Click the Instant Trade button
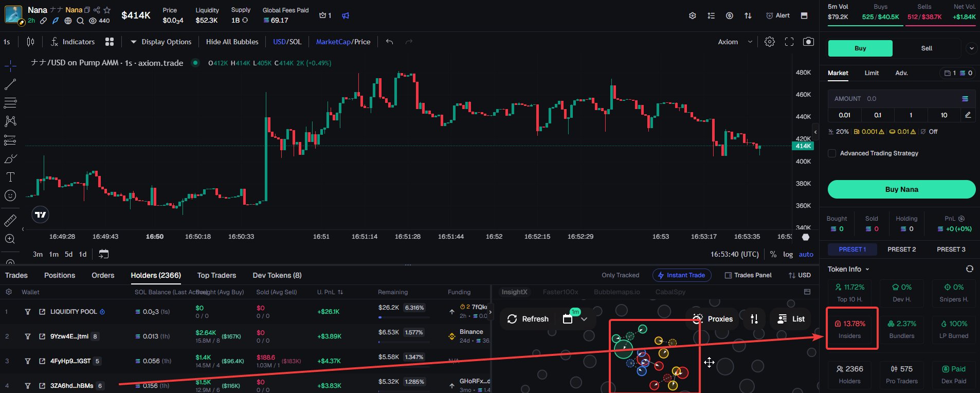 [682, 275]
